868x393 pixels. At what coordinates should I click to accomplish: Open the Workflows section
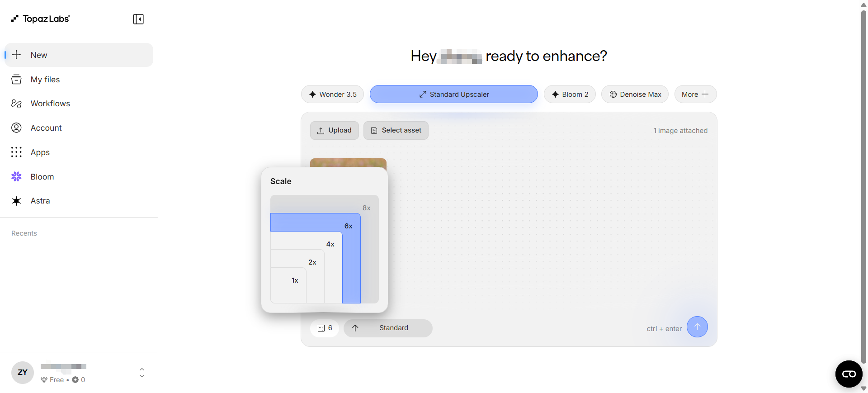pos(79,104)
